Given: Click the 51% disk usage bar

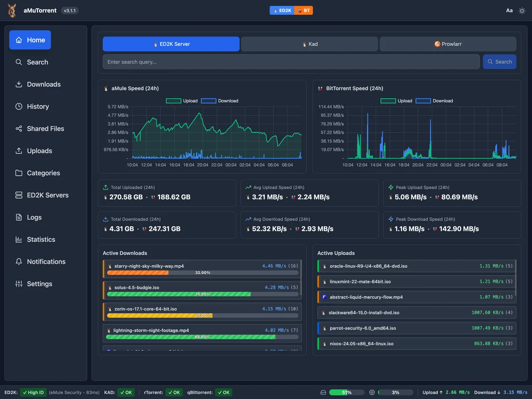Looking at the screenshot, I should (347, 392).
